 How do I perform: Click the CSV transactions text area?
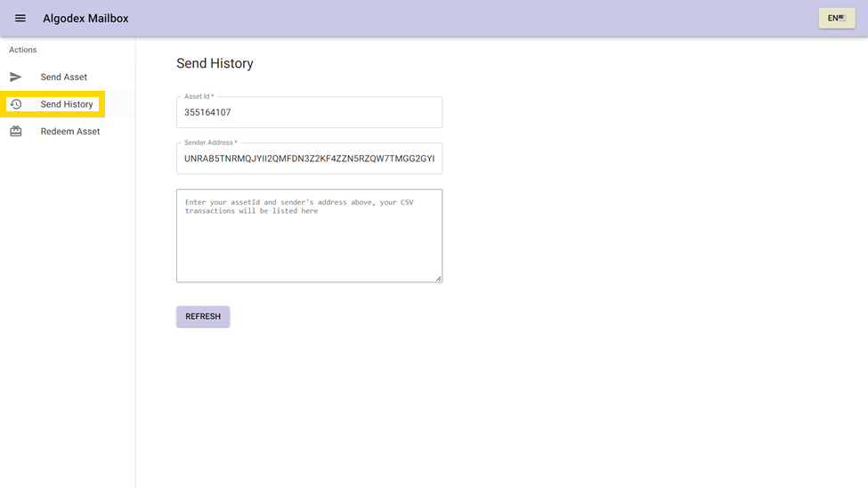[x=309, y=240]
